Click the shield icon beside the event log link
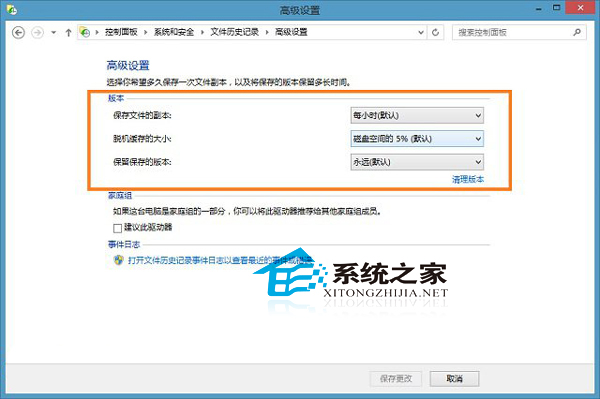The image size is (600, 399). pos(119,260)
